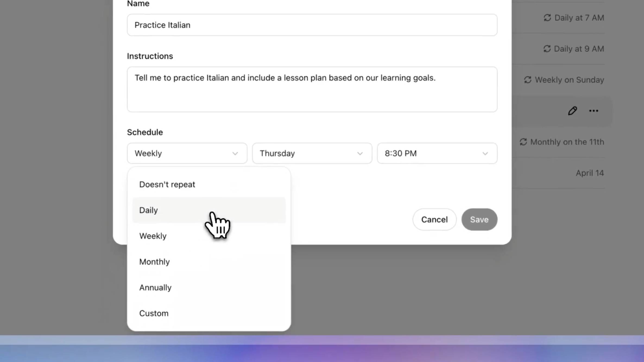Click the repeat/recurrence icon for Weekly on Sunday

pos(528,80)
